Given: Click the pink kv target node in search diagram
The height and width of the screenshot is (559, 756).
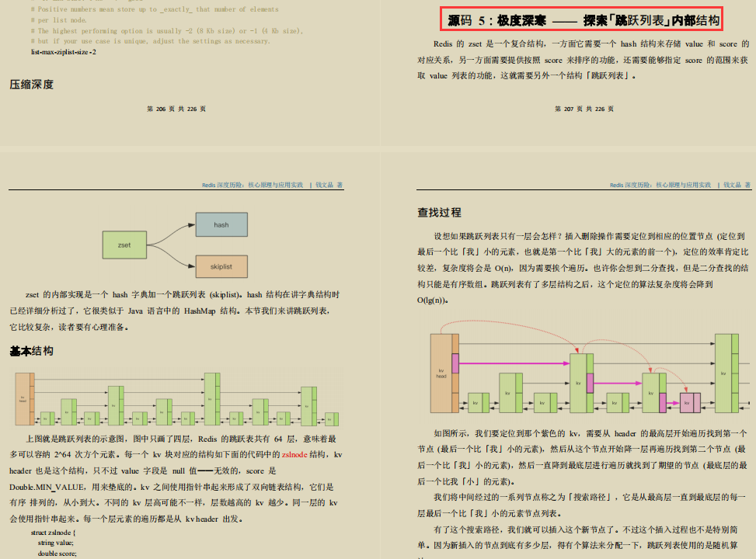Looking at the screenshot, I should coord(690,403).
